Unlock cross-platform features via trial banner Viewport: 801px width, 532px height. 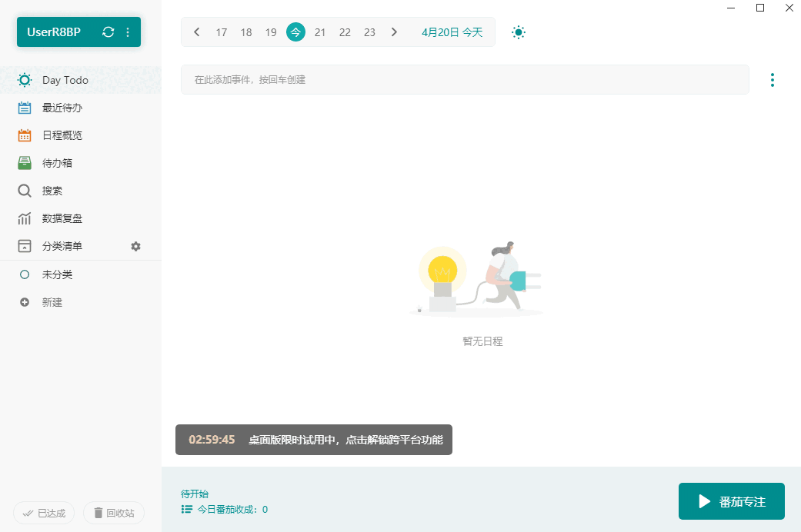click(314, 440)
